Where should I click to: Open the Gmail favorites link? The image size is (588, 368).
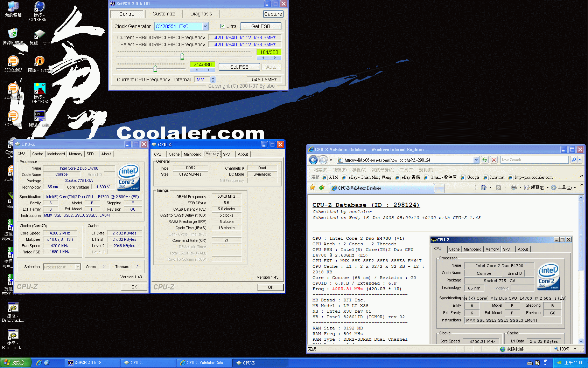[440, 177]
